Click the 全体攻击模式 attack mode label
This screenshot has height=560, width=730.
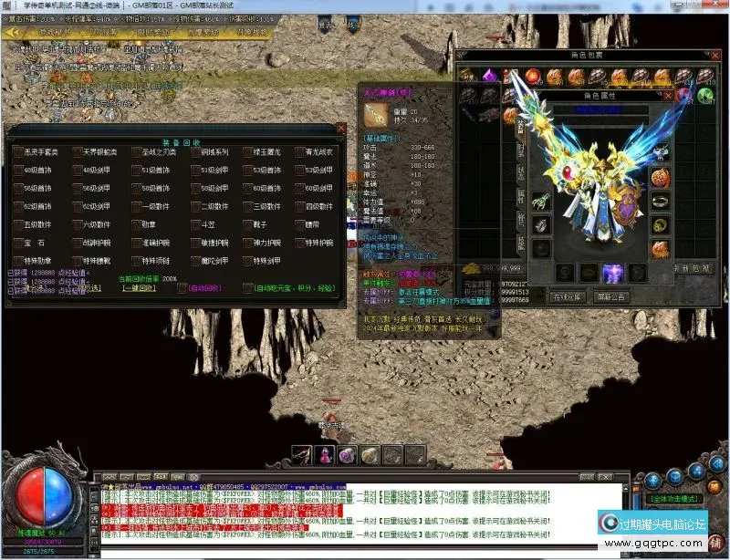676,500
